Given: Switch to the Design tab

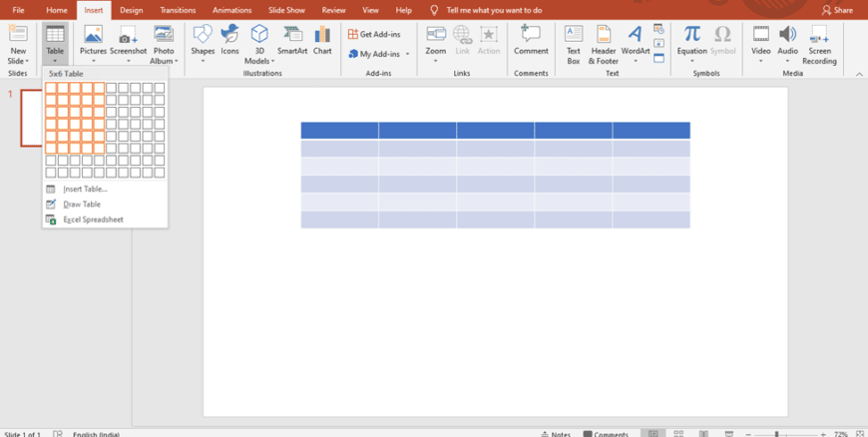Looking at the screenshot, I should [132, 10].
